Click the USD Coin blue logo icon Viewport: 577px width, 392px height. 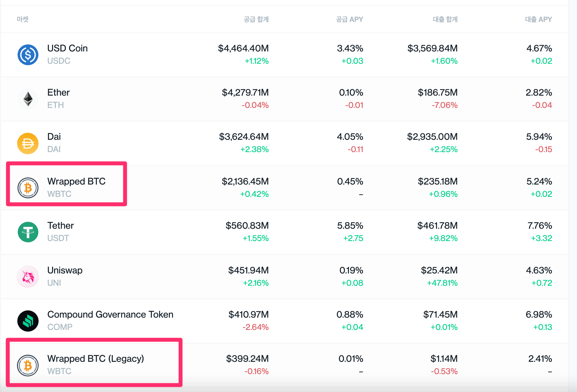pos(28,55)
